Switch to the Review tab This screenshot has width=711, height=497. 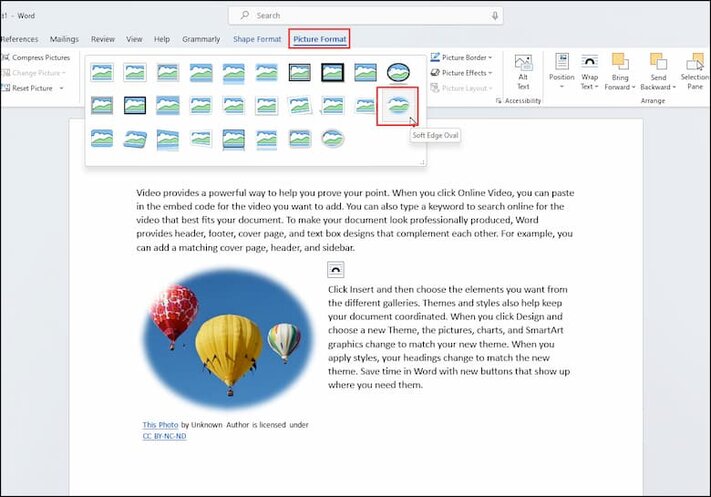(x=102, y=39)
